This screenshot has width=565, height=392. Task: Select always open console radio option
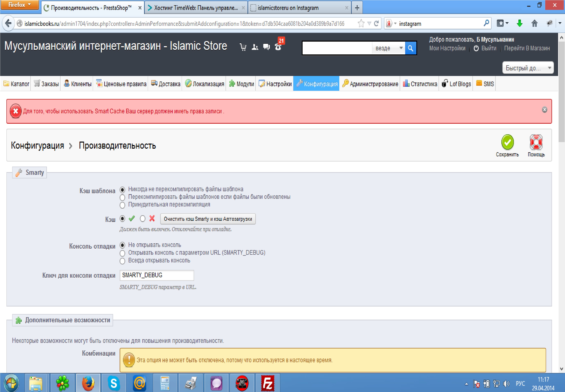(122, 261)
